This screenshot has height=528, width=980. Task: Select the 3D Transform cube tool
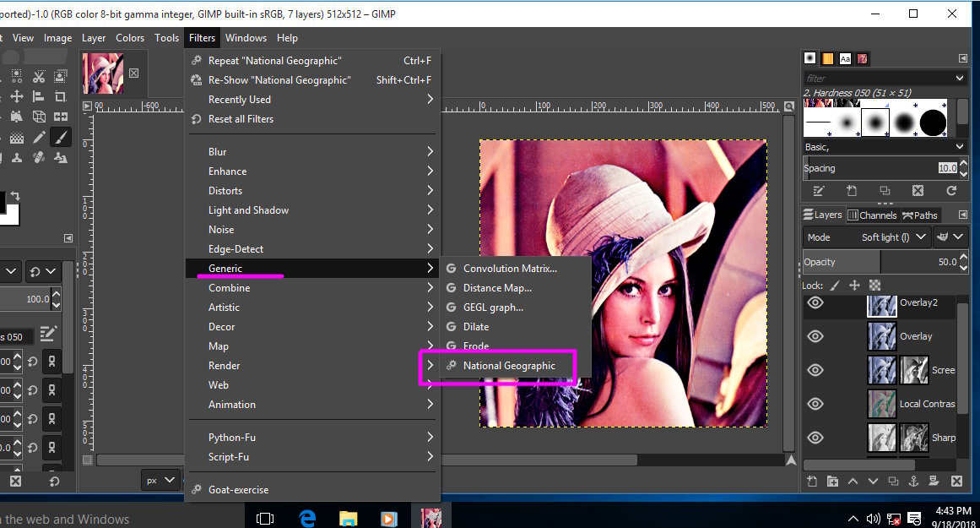(x=39, y=117)
